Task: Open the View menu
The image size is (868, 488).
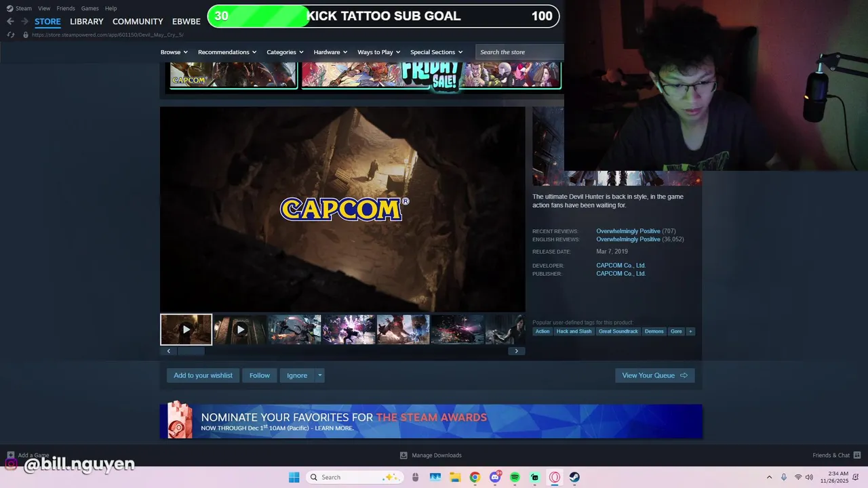Action: pyautogui.click(x=44, y=8)
